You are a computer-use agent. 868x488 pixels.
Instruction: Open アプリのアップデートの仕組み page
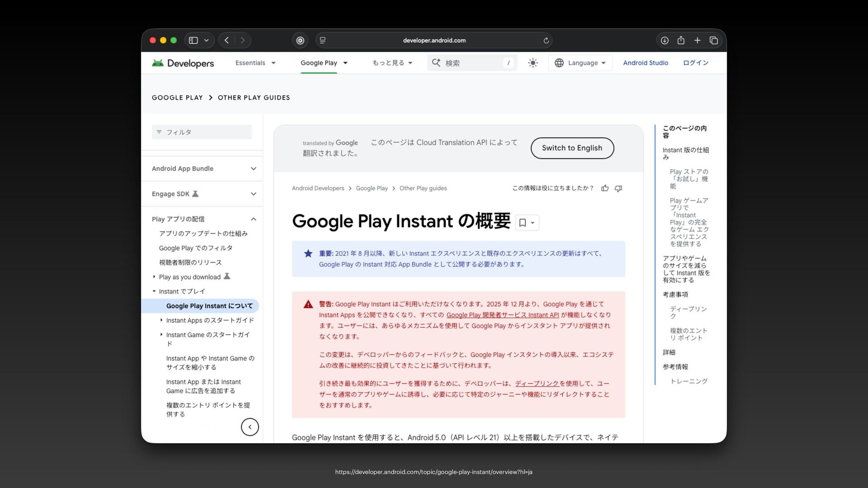coord(203,234)
